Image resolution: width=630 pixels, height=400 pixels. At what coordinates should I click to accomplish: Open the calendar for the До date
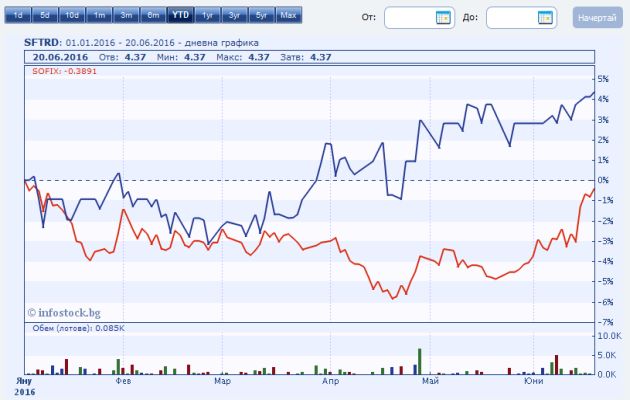tap(545, 18)
